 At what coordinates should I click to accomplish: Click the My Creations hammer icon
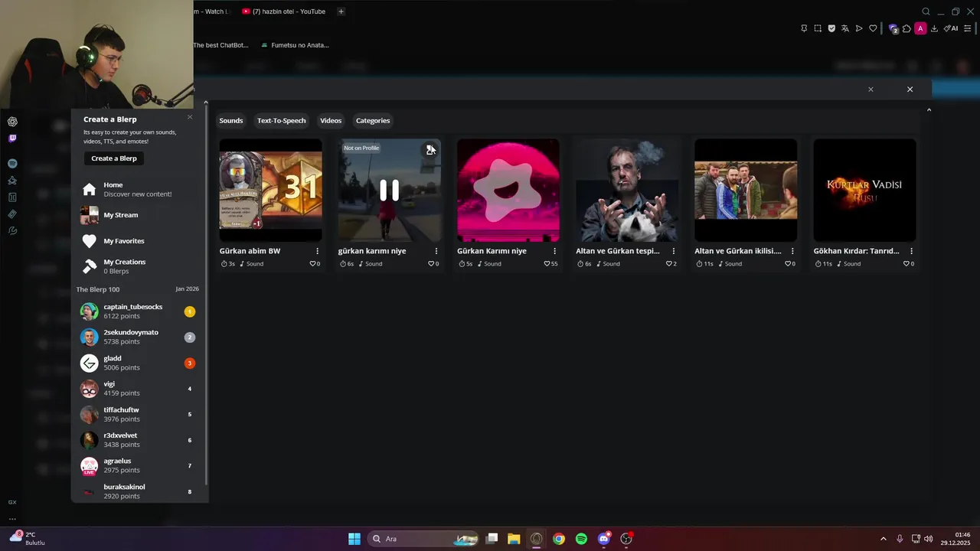coord(90,266)
